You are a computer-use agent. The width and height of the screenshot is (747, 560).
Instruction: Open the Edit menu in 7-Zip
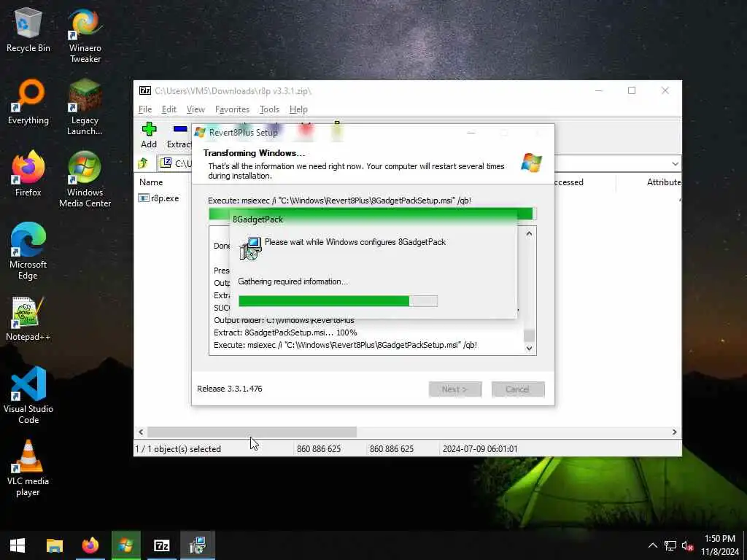click(x=169, y=109)
